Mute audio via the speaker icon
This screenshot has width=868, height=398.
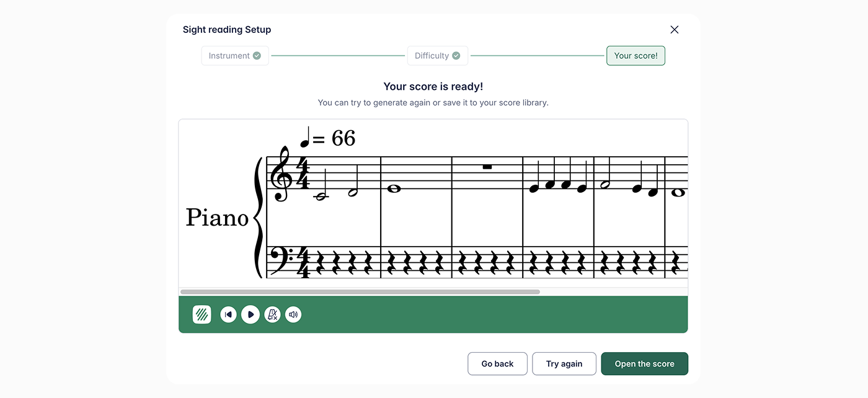[293, 314]
